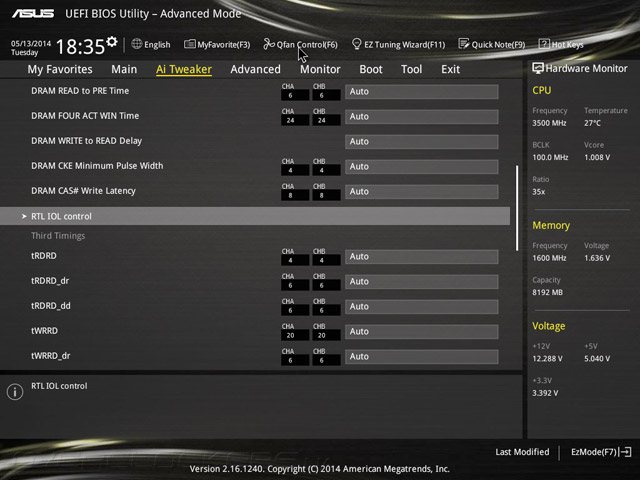Select the DRAM READ to PRE Time label

coord(80,91)
